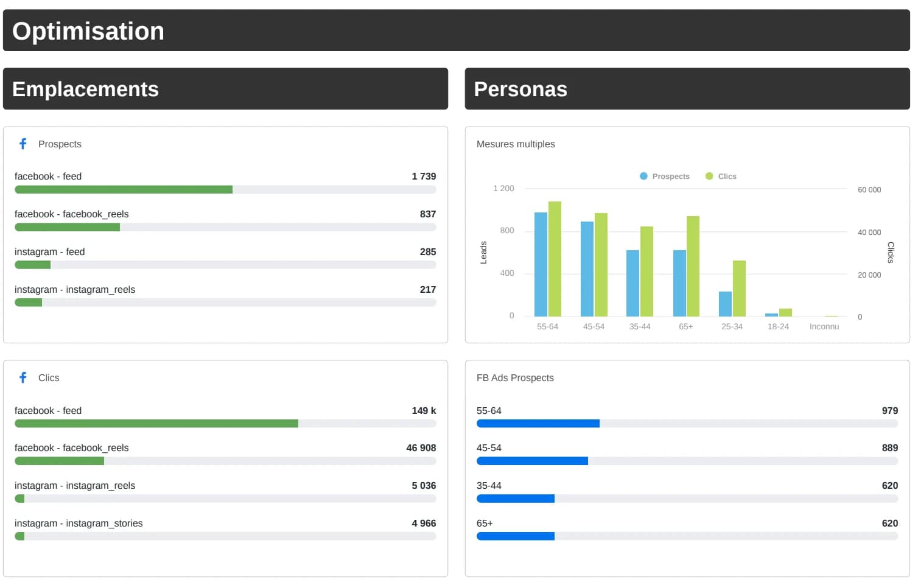
Task: Click instagram - instagram_reels row in Clics
Action: pyautogui.click(x=225, y=492)
